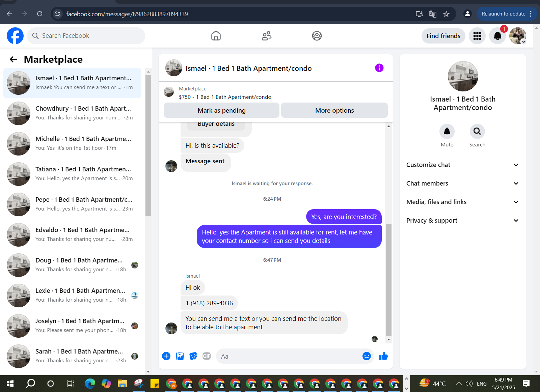
Task: Click Find friends button
Action: coord(443,36)
